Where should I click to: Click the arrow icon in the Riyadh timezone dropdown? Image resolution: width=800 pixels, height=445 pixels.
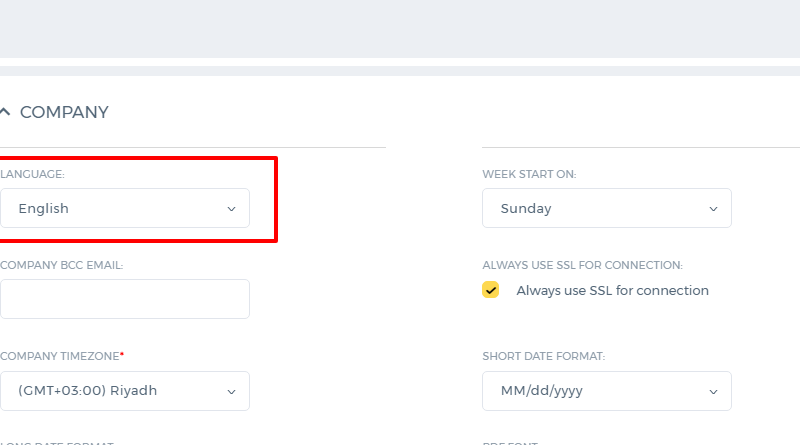(x=231, y=391)
